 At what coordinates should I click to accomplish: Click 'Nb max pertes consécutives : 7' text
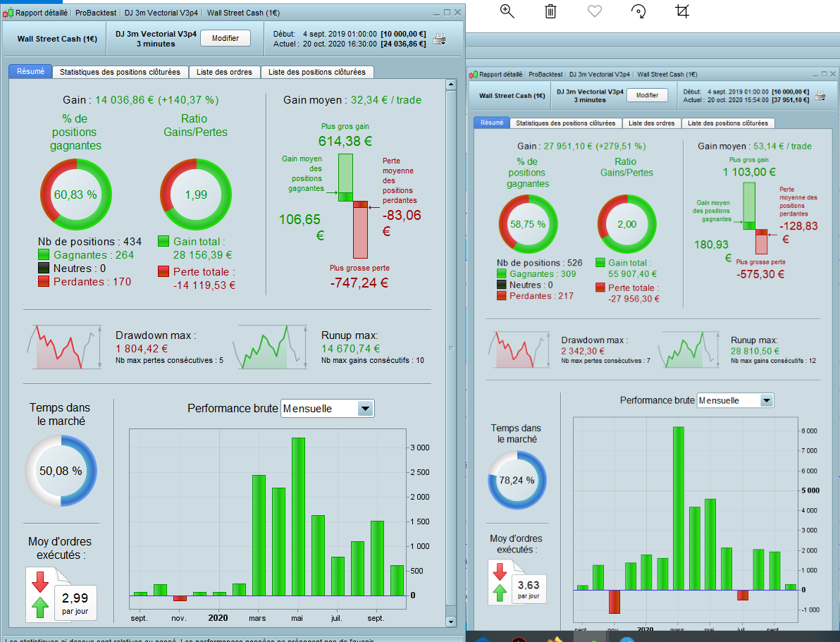(606, 362)
